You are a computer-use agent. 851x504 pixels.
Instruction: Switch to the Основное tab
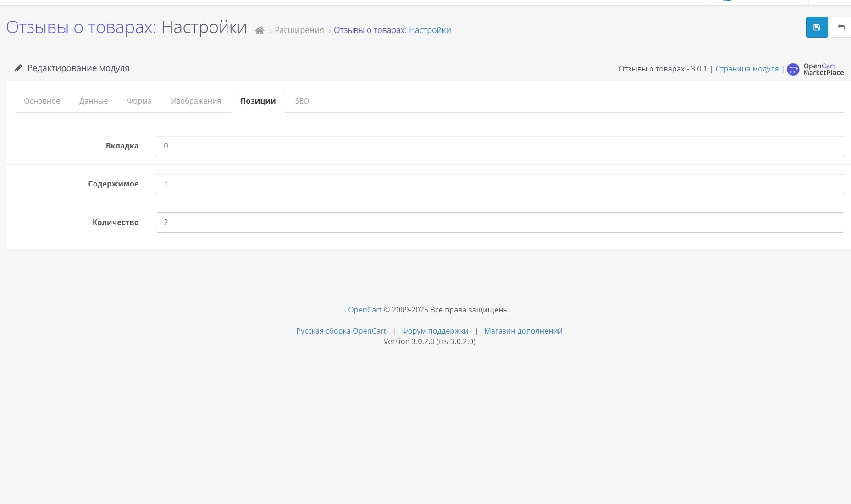tap(42, 101)
